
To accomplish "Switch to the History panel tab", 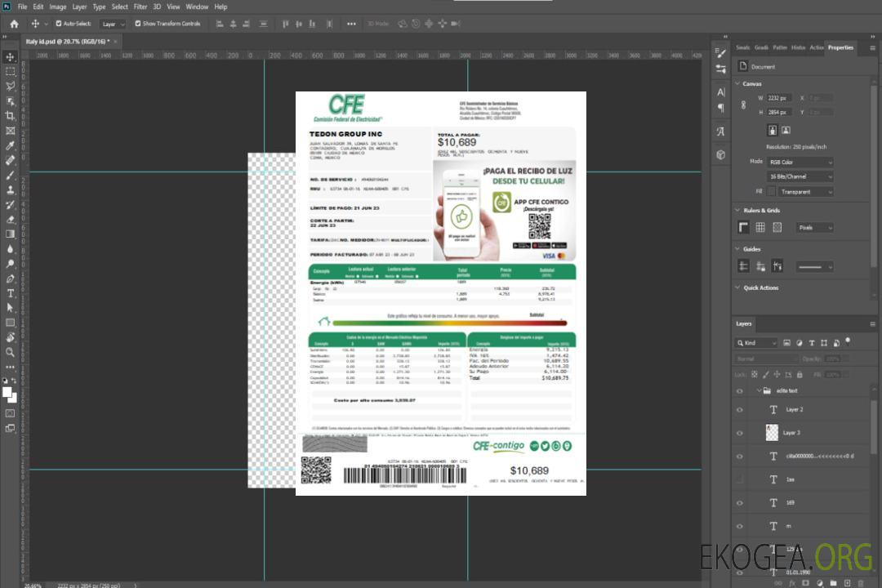I will coord(798,47).
